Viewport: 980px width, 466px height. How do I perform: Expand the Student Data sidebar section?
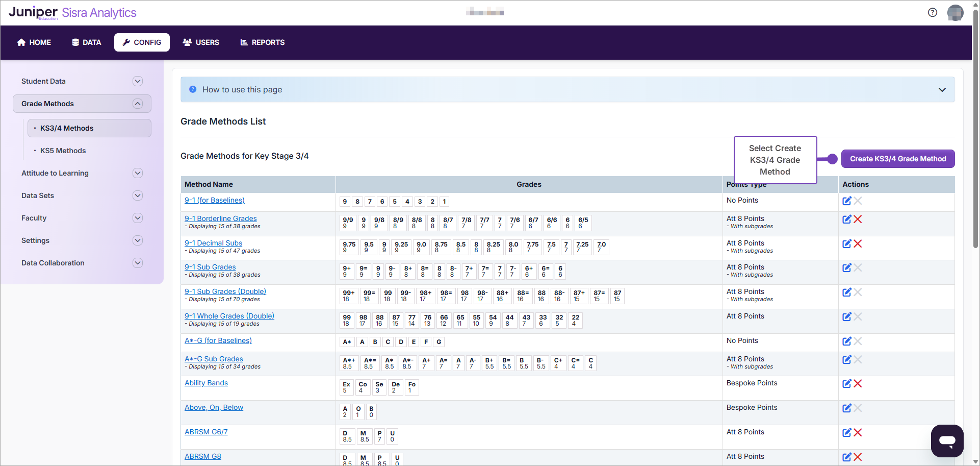137,81
